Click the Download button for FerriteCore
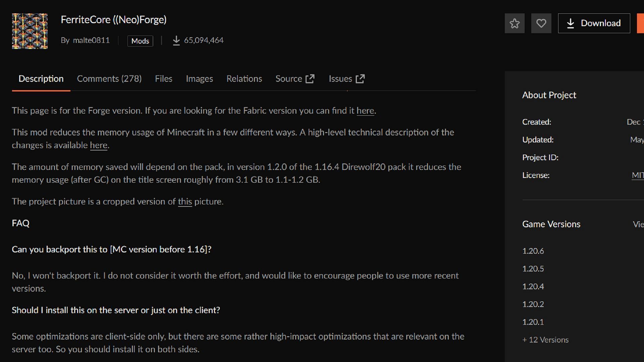 [594, 23]
